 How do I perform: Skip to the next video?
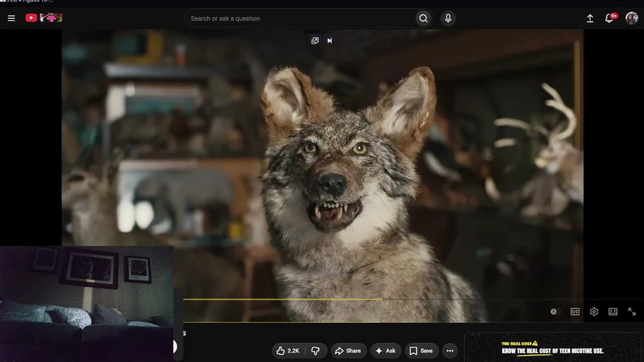pos(330,41)
